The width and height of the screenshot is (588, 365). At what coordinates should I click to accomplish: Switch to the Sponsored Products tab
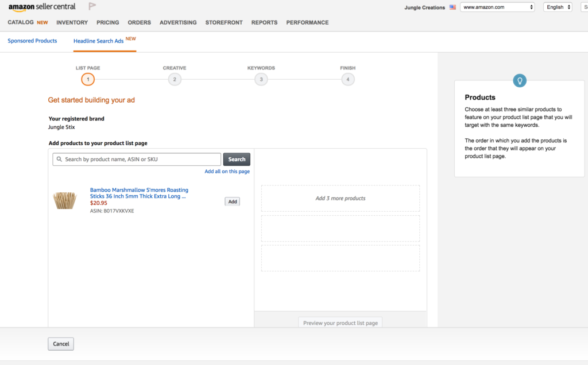32,41
